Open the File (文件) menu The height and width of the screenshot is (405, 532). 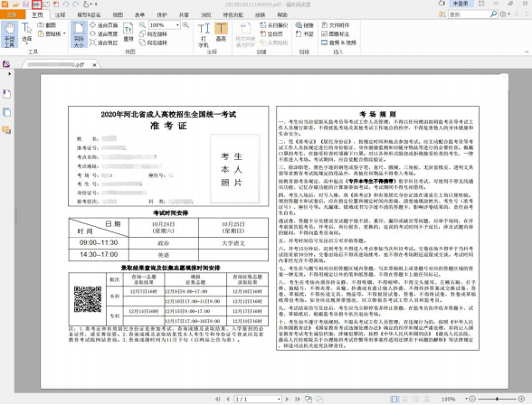click(13, 14)
